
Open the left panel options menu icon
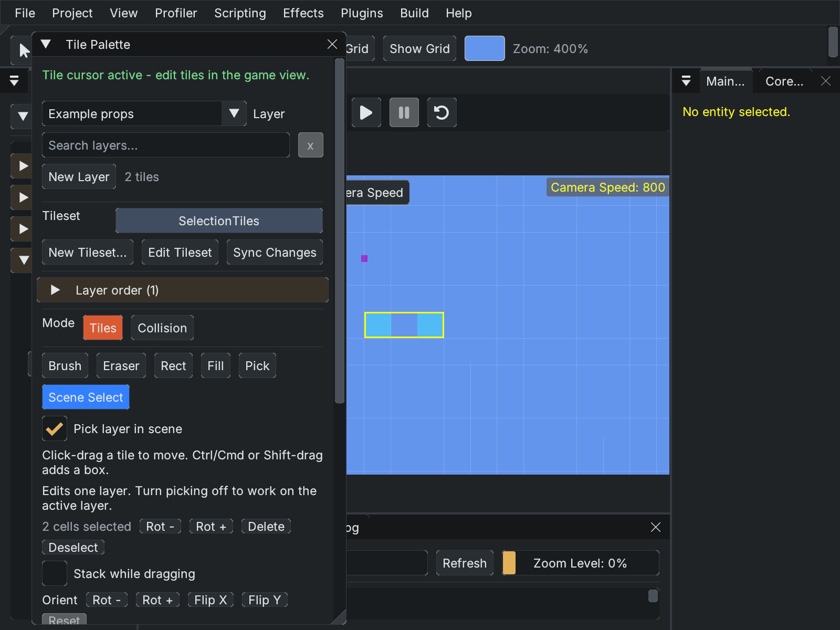[x=14, y=81]
